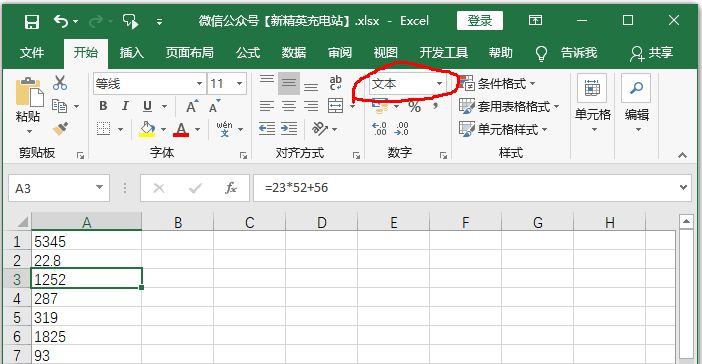Open ribbon display options icon

click(x=535, y=20)
